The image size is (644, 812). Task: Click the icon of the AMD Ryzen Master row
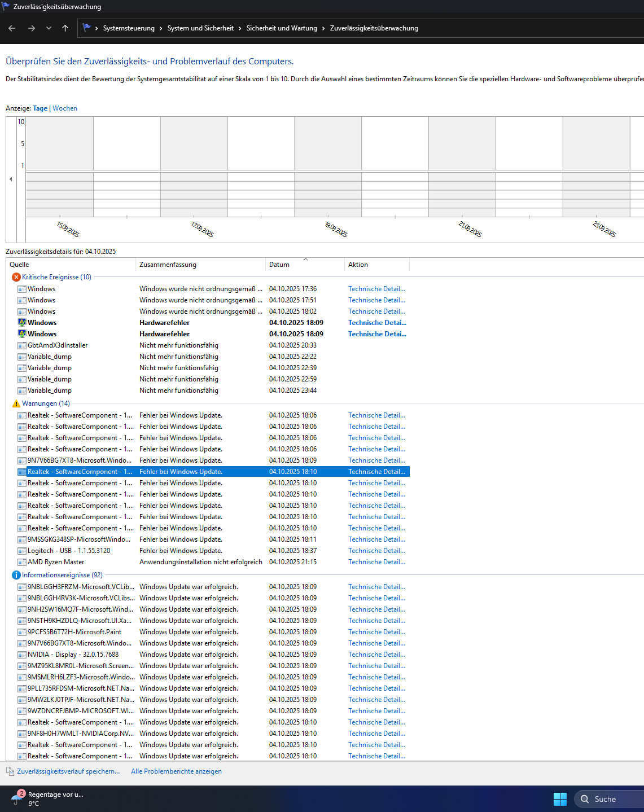click(22, 562)
